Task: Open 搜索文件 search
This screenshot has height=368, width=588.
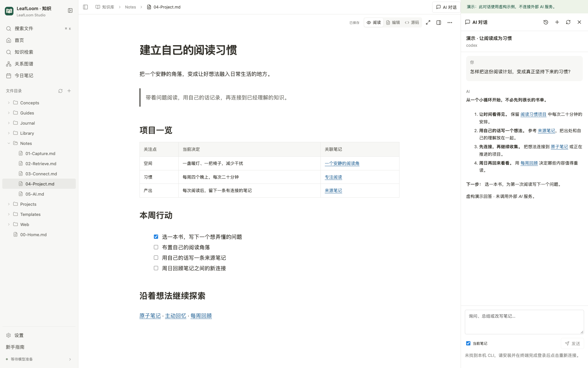Action: (x=39, y=28)
